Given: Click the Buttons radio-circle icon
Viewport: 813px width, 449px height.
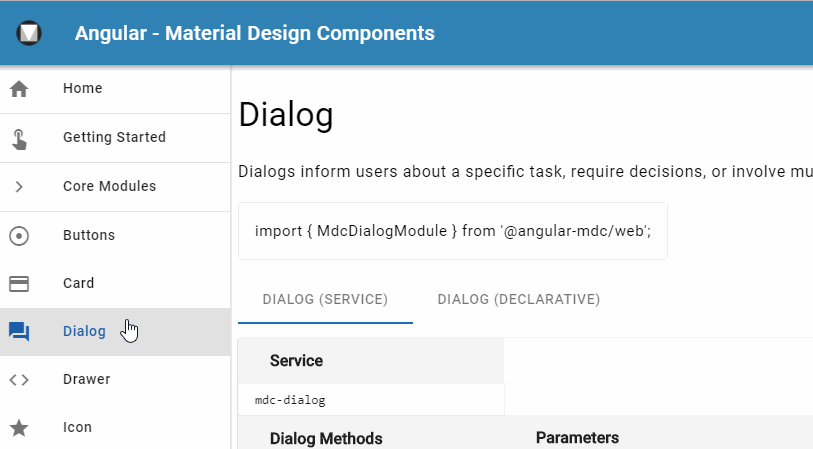Looking at the screenshot, I should pyautogui.click(x=19, y=236).
